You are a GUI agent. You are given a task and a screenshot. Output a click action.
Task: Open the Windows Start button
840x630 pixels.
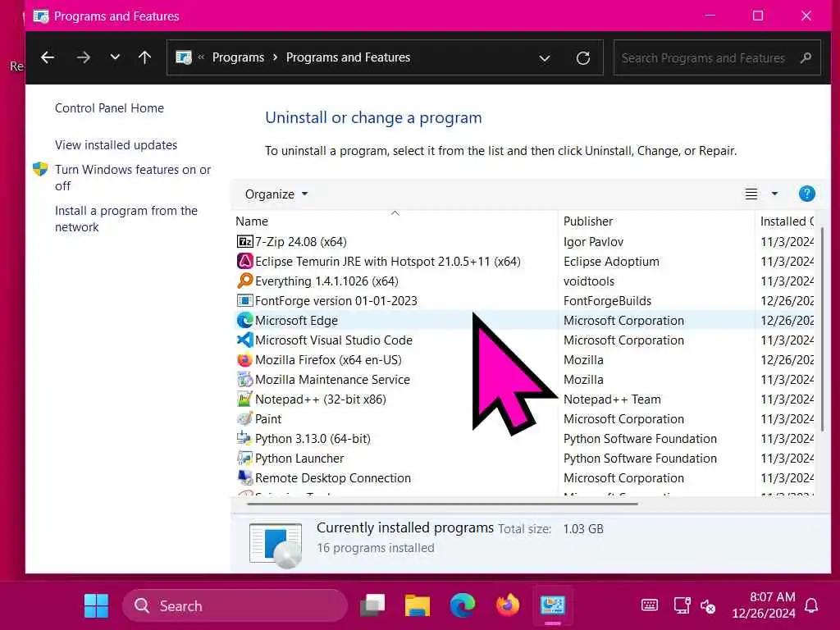(x=97, y=606)
